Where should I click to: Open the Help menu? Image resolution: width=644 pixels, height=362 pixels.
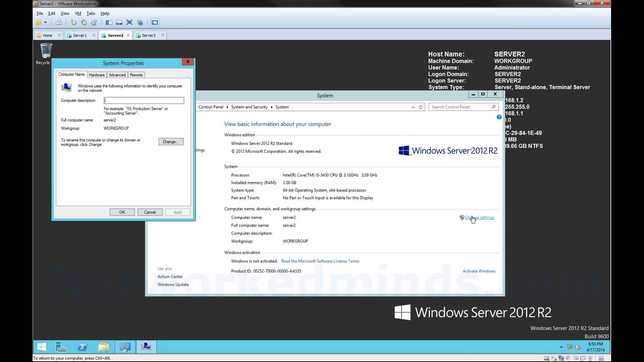(x=105, y=13)
